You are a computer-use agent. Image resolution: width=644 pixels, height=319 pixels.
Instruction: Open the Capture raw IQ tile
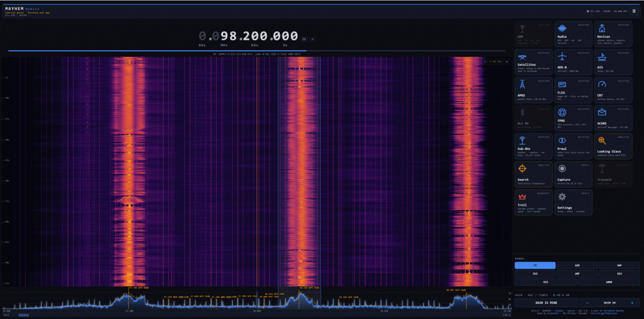pos(573,175)
